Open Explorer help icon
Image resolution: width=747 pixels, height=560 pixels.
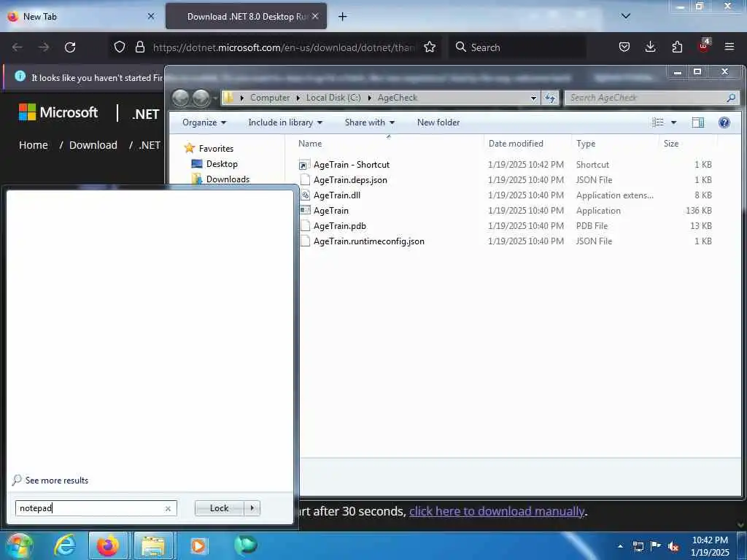724,122
